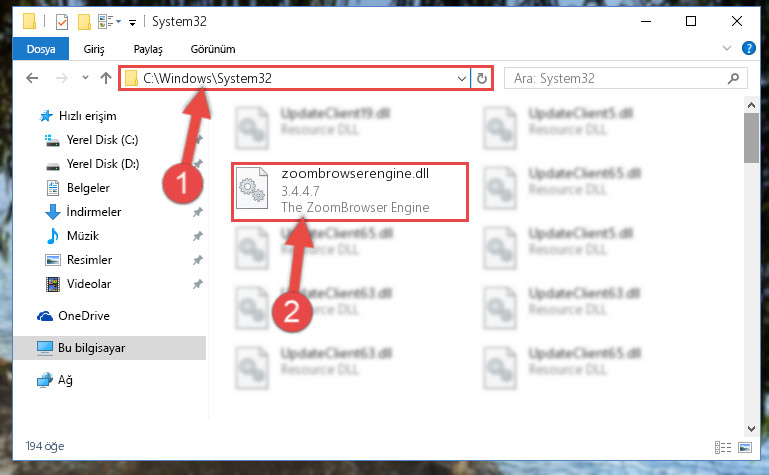Click the Back navigation arrow

(32, 78)
